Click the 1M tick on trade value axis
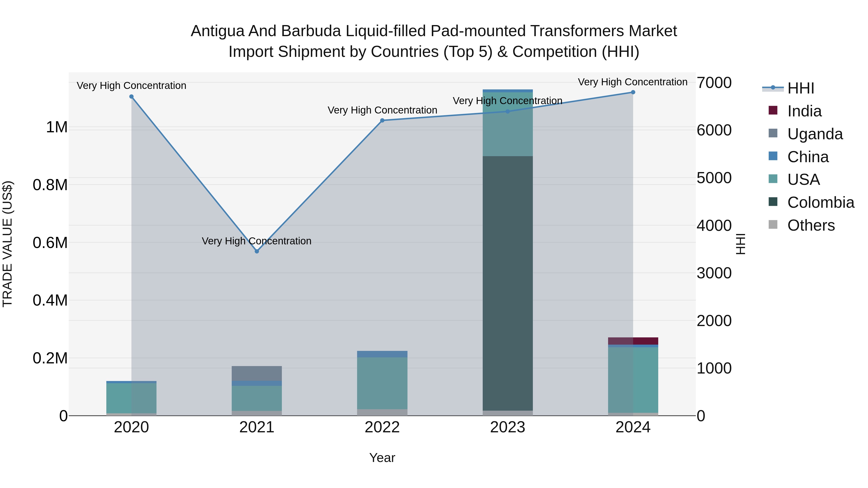The height and width of the screenshot is (488, 868). pyautogui.click(x=57, y=127)
